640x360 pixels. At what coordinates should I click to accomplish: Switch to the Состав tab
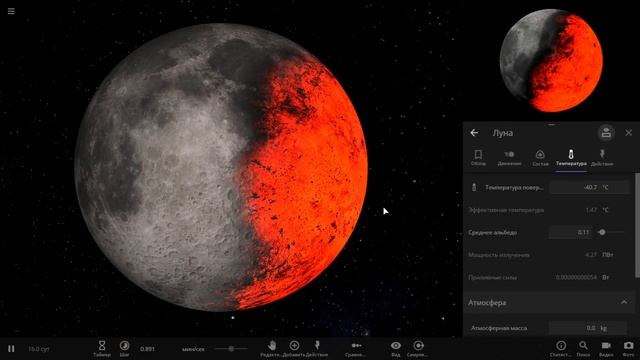pos(540,158)
